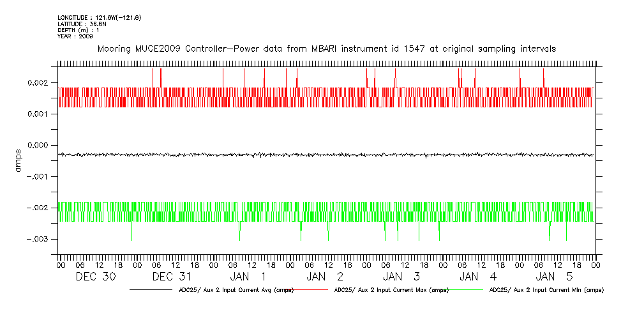Screen dimensions: 644x322
Task: Click the YEAR : 2009 text
Action: [75, 36]
